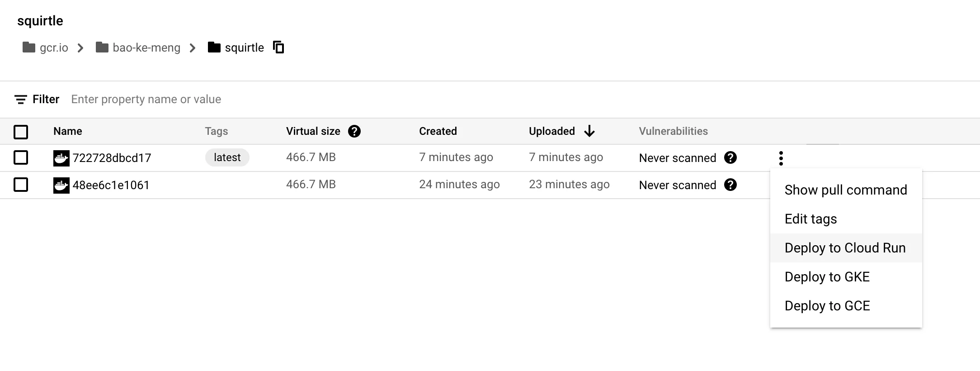
Task: Copy the squirtle repository path
Action: pos(278,47)
